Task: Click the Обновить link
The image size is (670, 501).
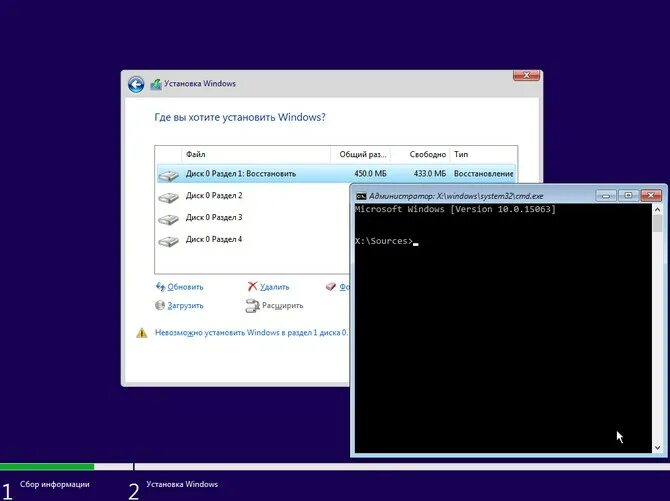Action: [x=185, y=287]
